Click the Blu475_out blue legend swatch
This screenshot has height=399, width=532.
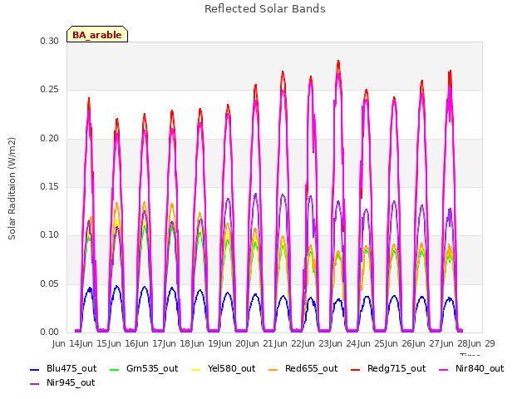tap(35, 369)
